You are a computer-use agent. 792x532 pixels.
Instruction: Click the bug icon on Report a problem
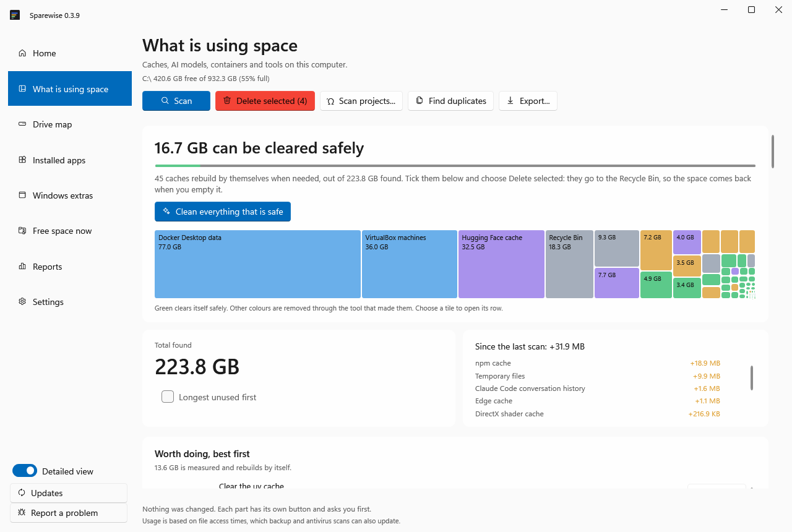(x=22, y=513)
